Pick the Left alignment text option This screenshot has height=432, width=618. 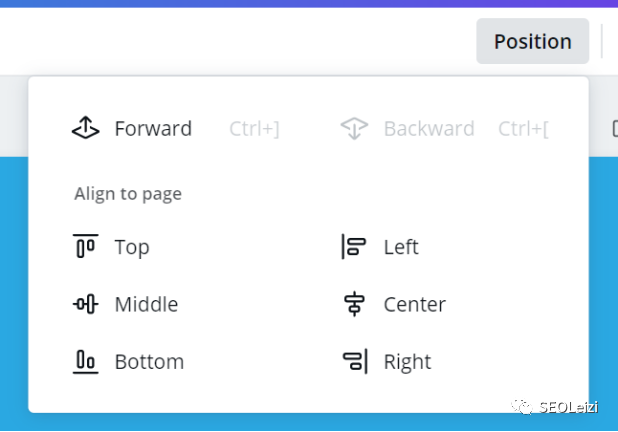401,247
